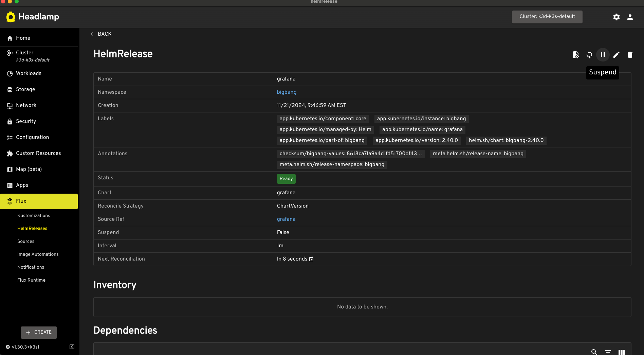This screenshot has height=355, width=644.
Task: Expand the Custom Resources section
Action: (38, 153)
